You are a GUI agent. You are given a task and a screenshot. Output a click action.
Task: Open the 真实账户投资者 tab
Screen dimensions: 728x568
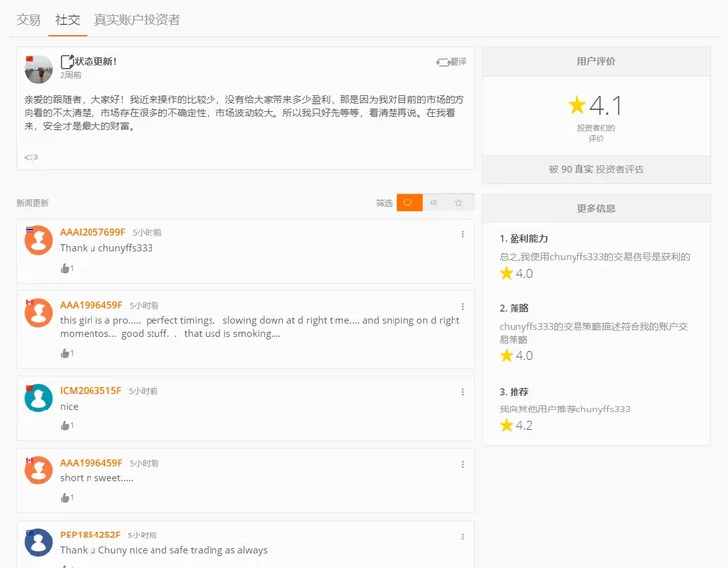pos(137,20)
